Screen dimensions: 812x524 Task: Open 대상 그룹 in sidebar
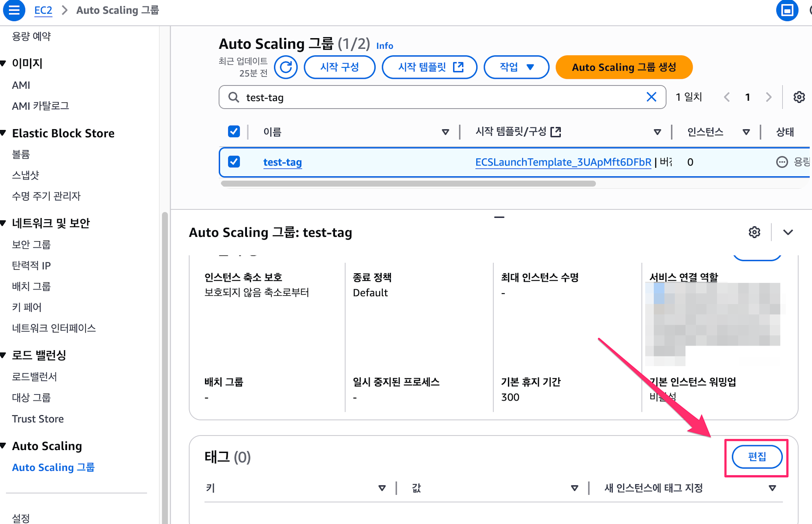coord(31,398)
